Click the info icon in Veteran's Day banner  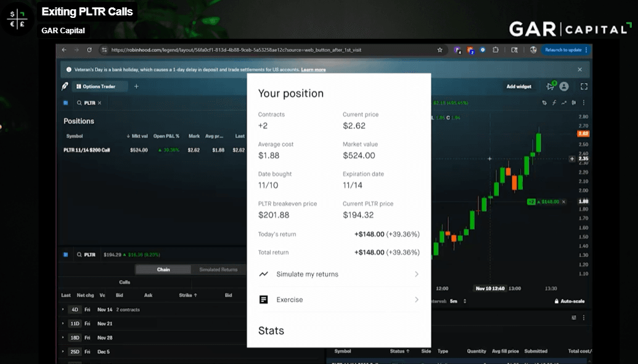69,70
